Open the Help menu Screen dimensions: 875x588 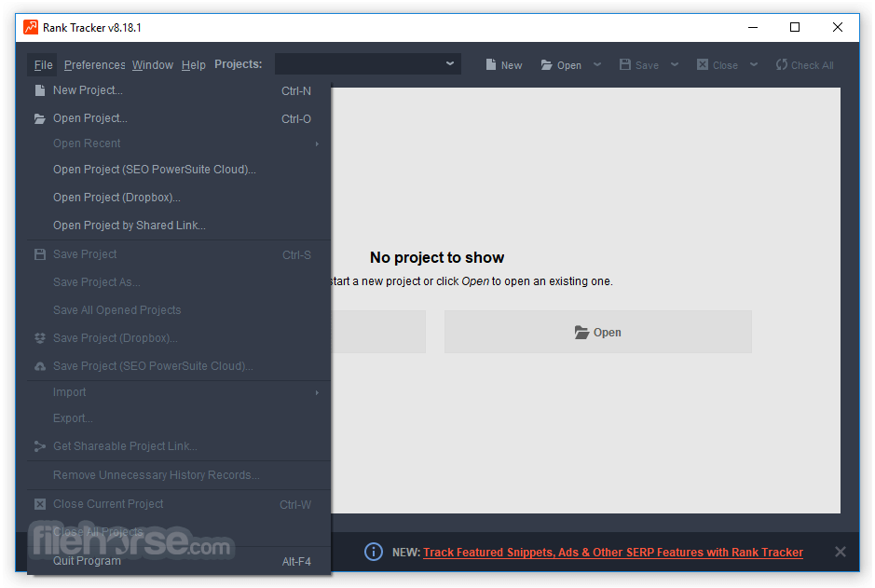click(x=194, y=65)
